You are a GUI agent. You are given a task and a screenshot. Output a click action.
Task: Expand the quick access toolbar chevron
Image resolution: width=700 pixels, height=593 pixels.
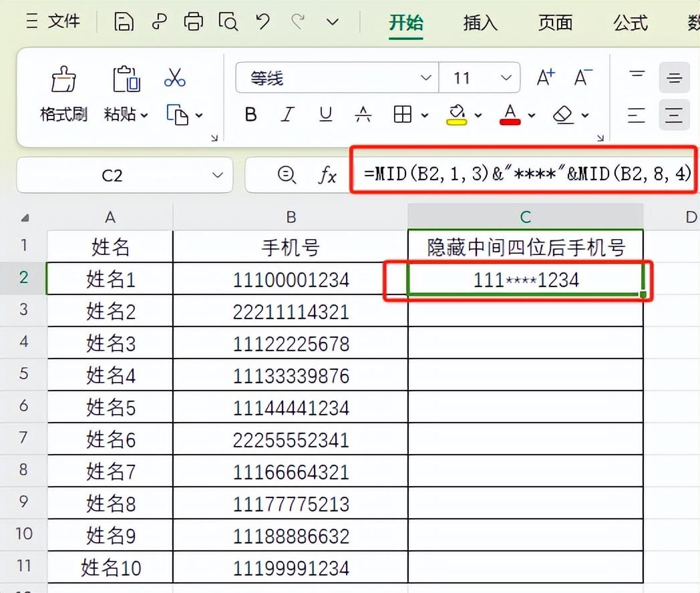[x=333, y=21]
